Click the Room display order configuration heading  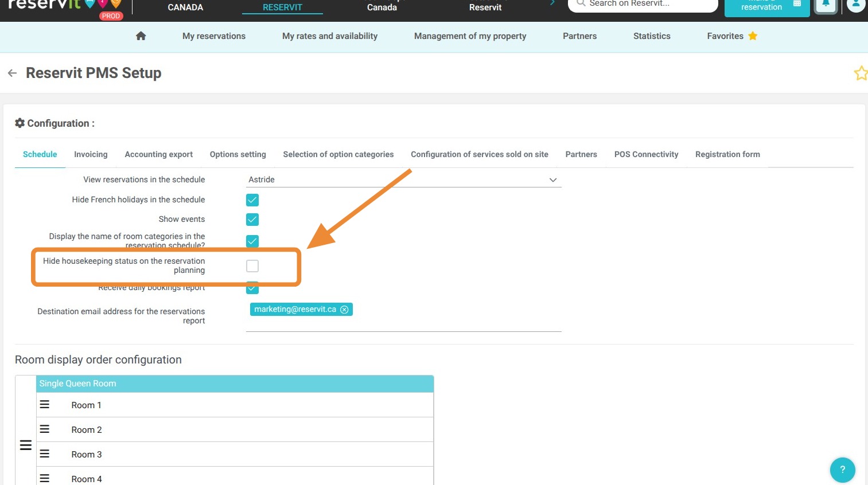point(98,359)
